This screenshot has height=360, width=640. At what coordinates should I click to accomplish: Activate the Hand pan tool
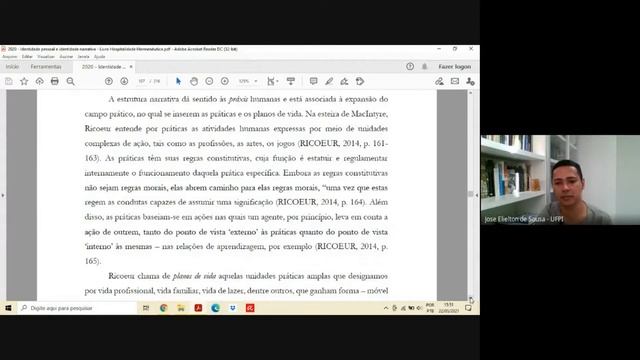point(194,81)
